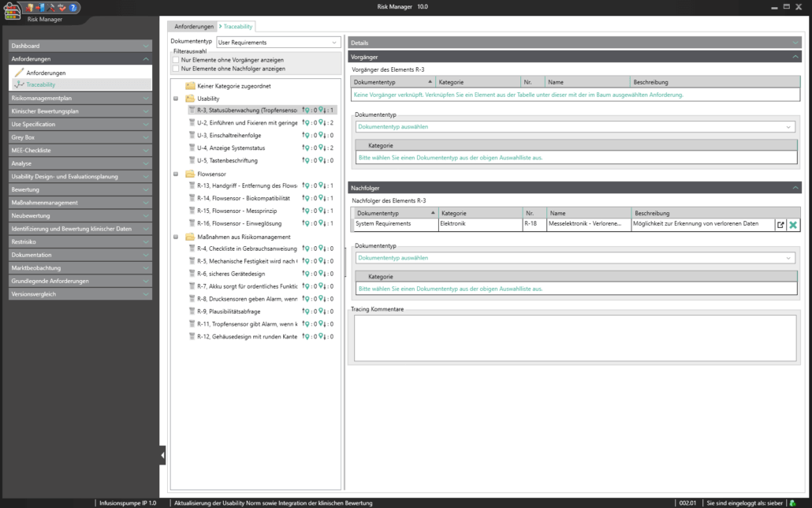Open Nachfolger 'Dokumententyp auswählen' dropdown
812x508 pixels.
point(575,258)
